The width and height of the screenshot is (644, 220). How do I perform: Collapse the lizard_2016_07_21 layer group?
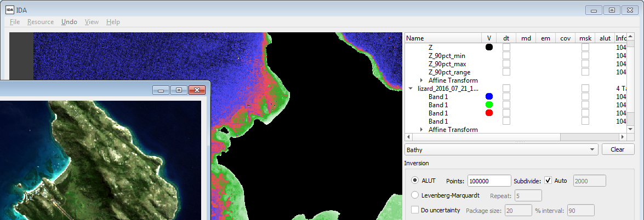411,88
